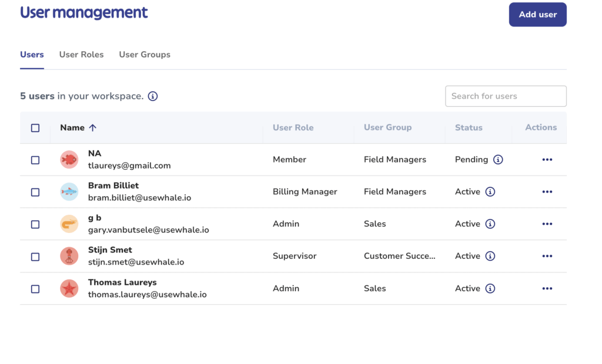This screenshot has width=602, height=364.
Task: Switch to the User Roles tab
Action: [81, 55]
